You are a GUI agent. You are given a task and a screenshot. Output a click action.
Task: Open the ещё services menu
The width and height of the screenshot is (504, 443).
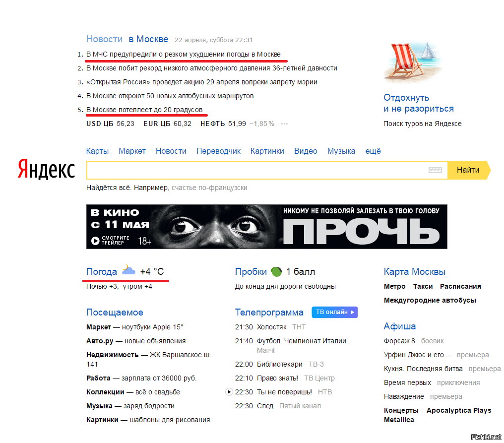[x=373, y=151]
